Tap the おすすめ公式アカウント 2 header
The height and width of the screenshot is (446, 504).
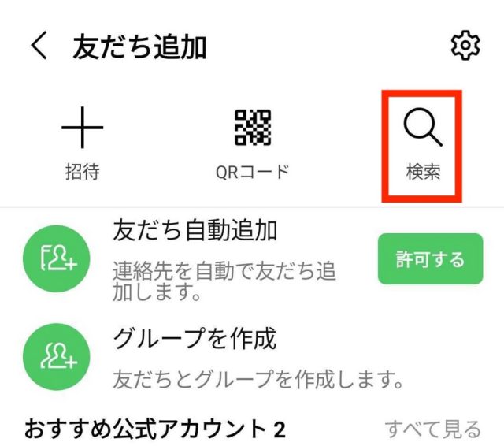coord(155,429)
